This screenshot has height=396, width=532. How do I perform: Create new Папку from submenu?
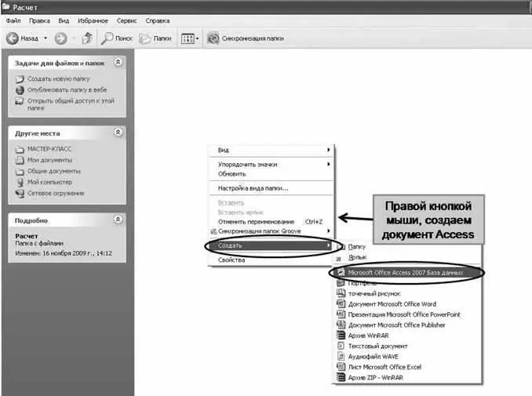407,247
